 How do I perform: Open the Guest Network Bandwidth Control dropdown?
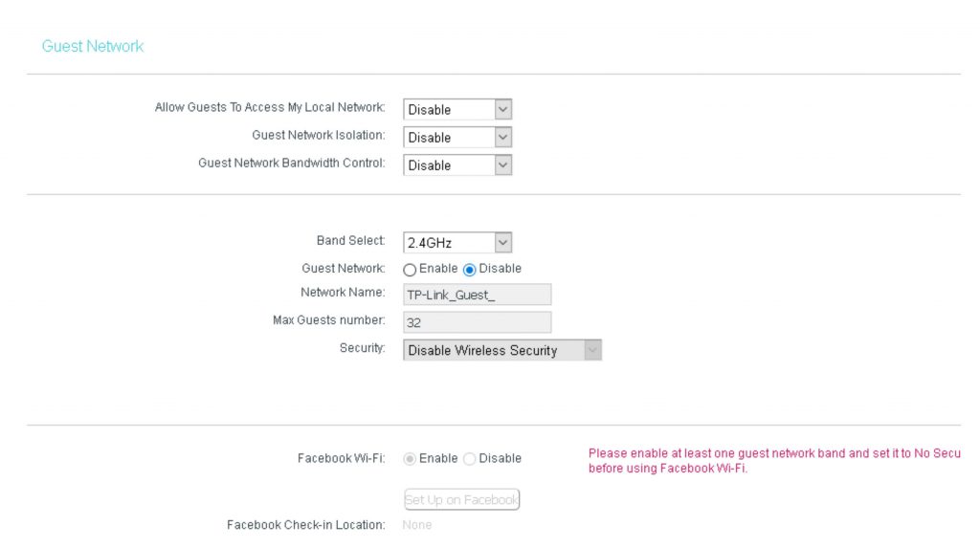[x=457, y=164]
